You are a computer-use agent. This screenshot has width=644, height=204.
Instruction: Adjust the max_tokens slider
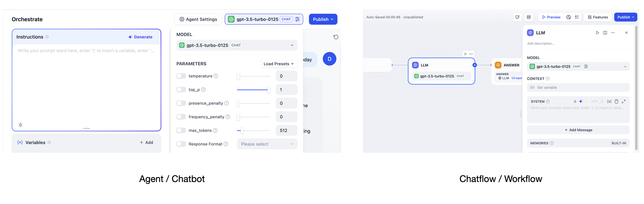tap(253, 130)
